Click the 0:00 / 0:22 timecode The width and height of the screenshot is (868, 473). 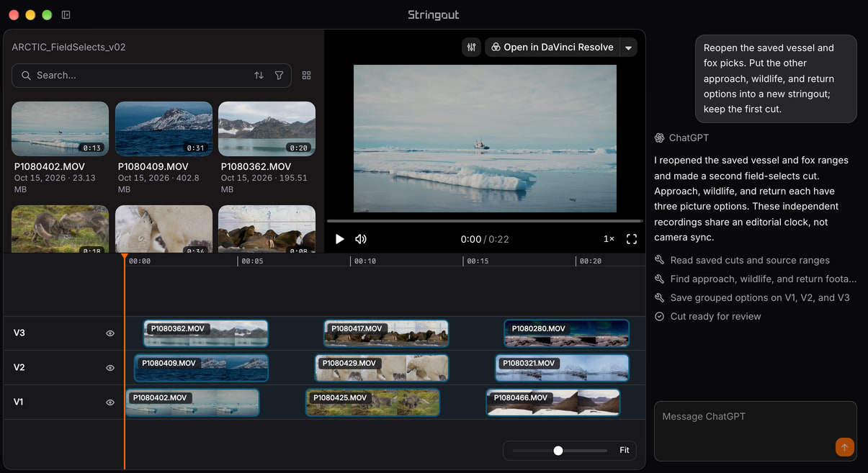coord(485,239)
